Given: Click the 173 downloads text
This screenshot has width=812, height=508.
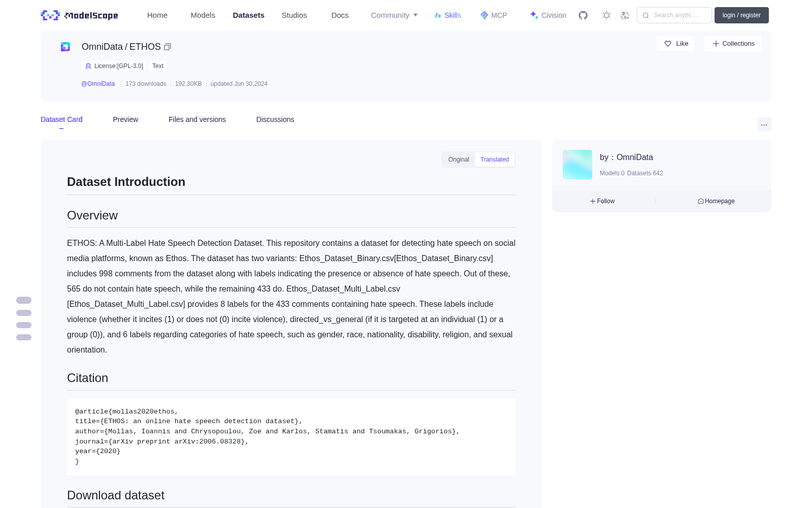Looking at the screenshot, I should coord(146,84).
